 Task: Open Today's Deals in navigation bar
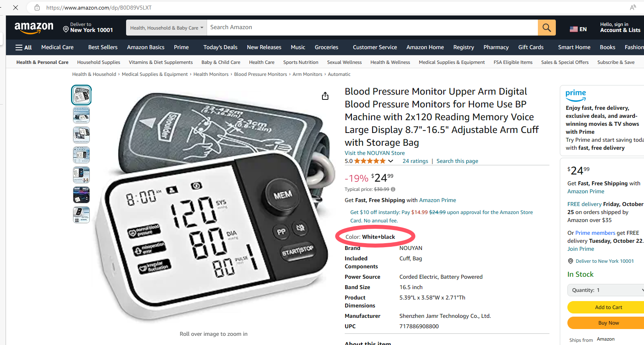[220, 47]
